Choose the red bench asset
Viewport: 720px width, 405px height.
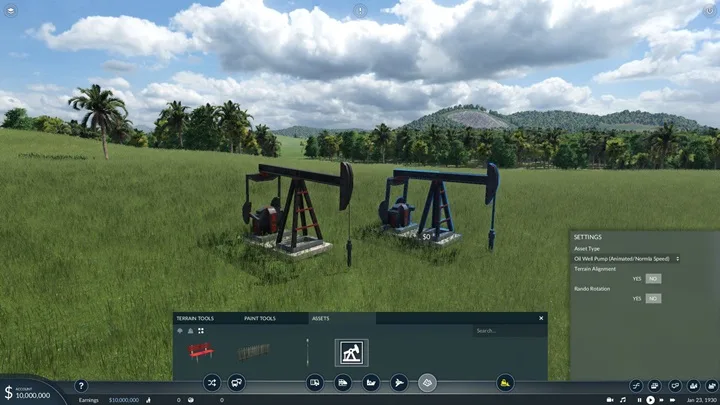(201, 352)
